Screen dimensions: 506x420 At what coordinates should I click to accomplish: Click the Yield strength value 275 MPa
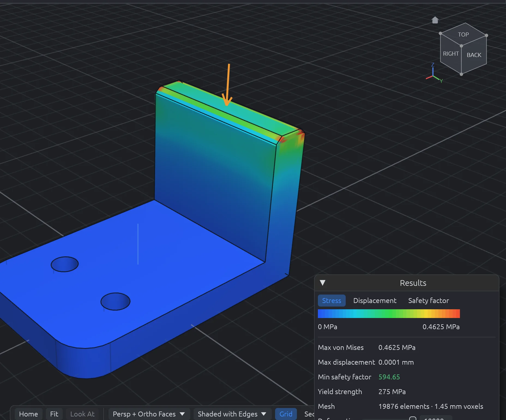(392, 392)
